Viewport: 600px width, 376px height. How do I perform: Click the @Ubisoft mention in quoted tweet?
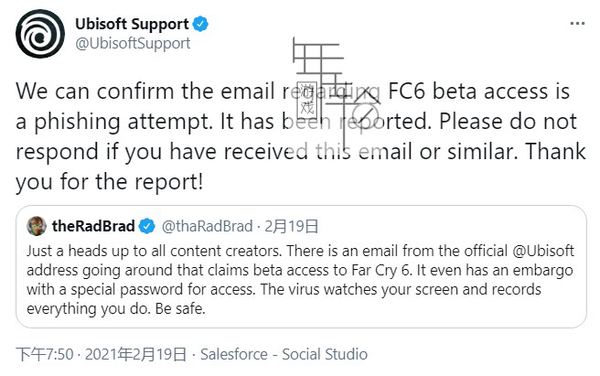543,251
